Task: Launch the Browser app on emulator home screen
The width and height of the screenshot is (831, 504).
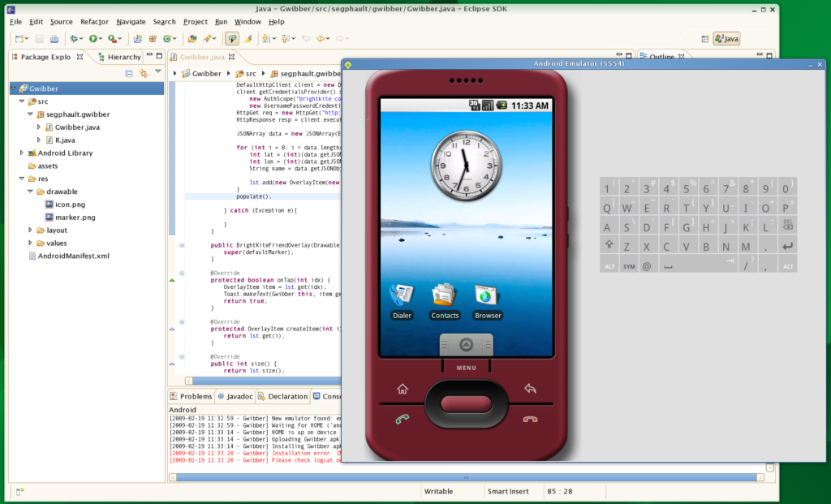Action: tap(488, 296)
